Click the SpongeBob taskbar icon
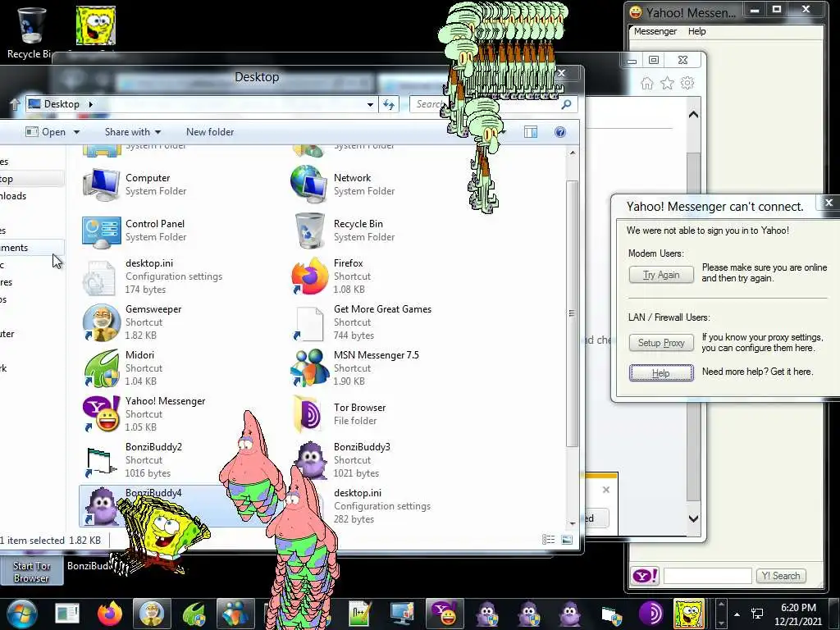 [689, 614]
